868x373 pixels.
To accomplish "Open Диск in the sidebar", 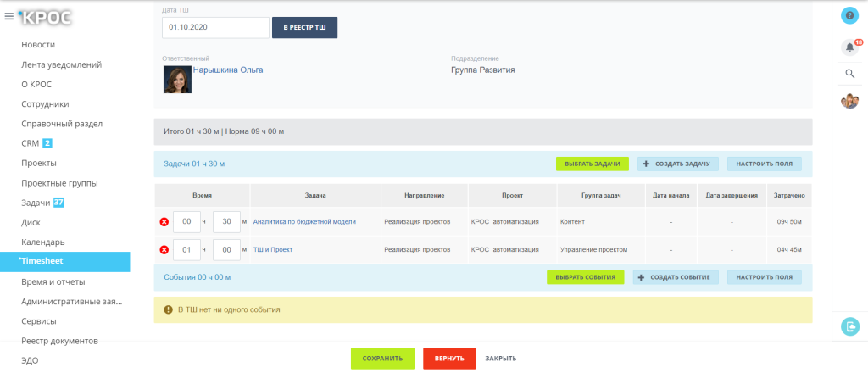I will (31, 222).
